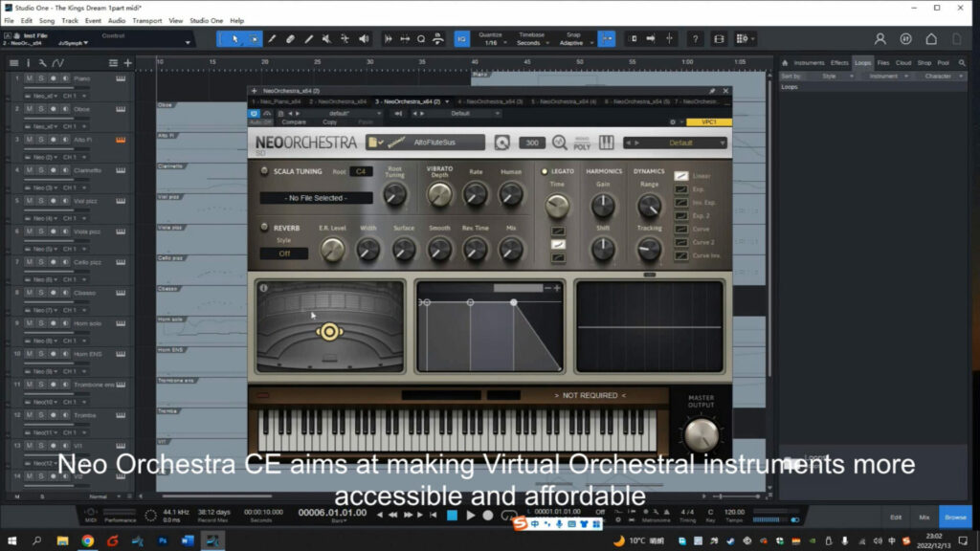Screen dimensions: 980x551
Task: Select the Range tool
Action: 254,38
